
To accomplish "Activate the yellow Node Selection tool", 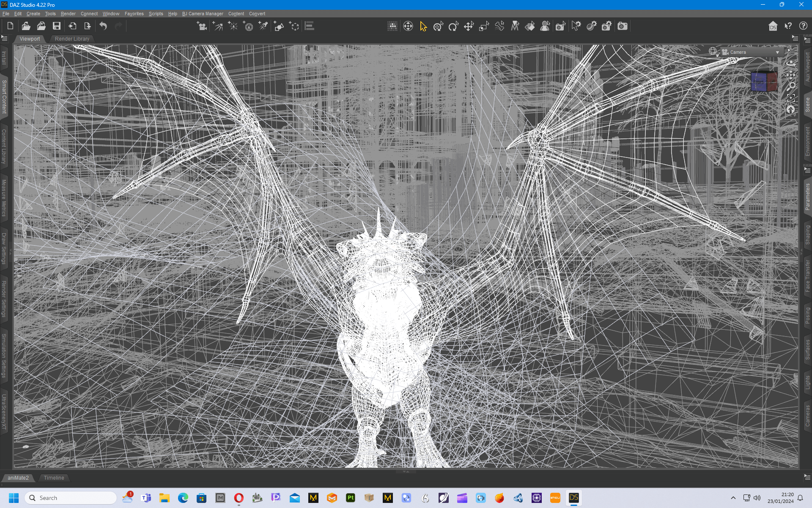I will [x=423, y=26].
